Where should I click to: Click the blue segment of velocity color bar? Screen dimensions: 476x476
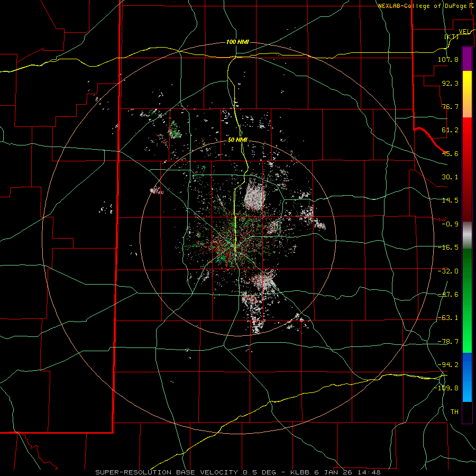[467, 377]
